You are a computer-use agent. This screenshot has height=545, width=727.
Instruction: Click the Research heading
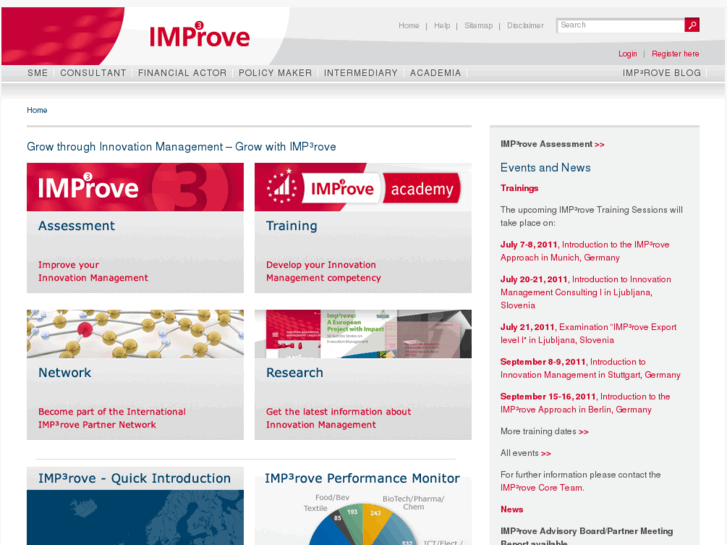(x=294, y=372)
